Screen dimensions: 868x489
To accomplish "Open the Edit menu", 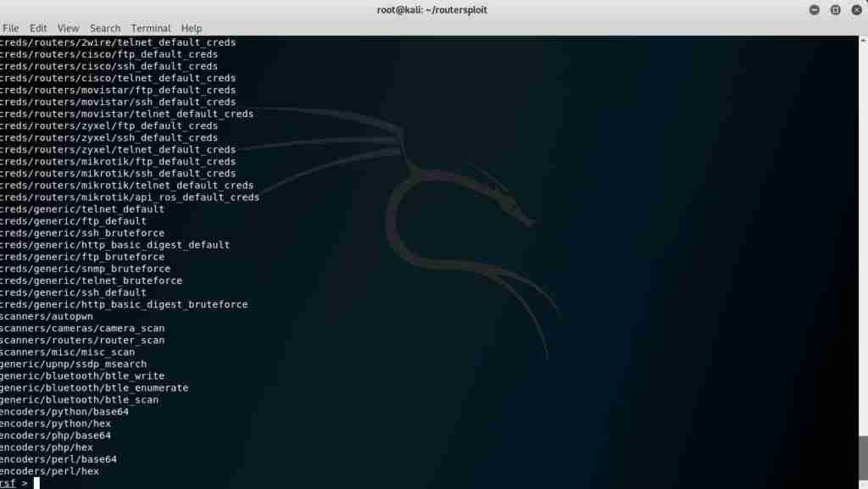I will [x=38, y=27].
